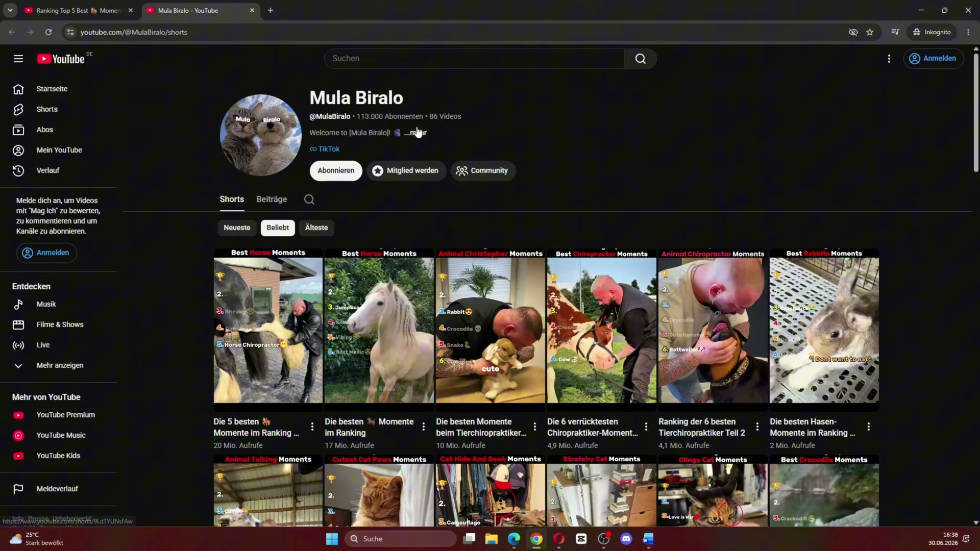The width and height of the screenshot is (980, 551).
Task: Close the Mula Biralo browser tab
Action: pyautogui.click(x=252, y=10)
